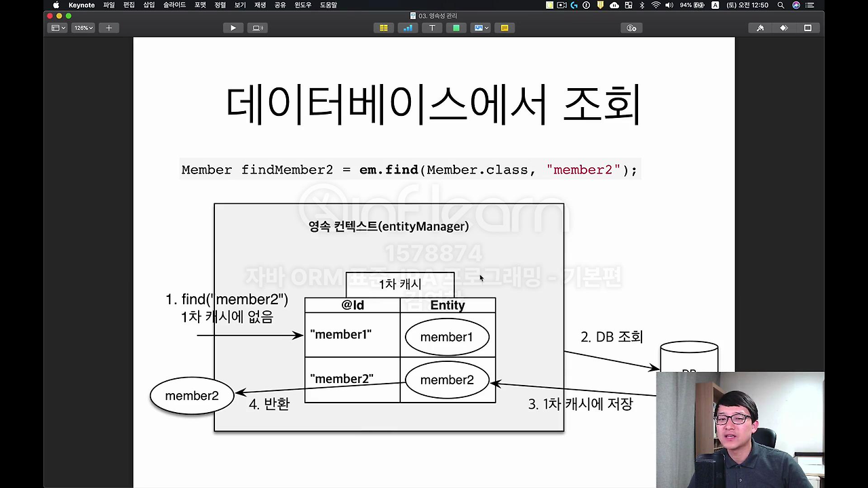The image size is (868, 488).
Task: Open Spotlight search
Action: click(x=781, y=5)
